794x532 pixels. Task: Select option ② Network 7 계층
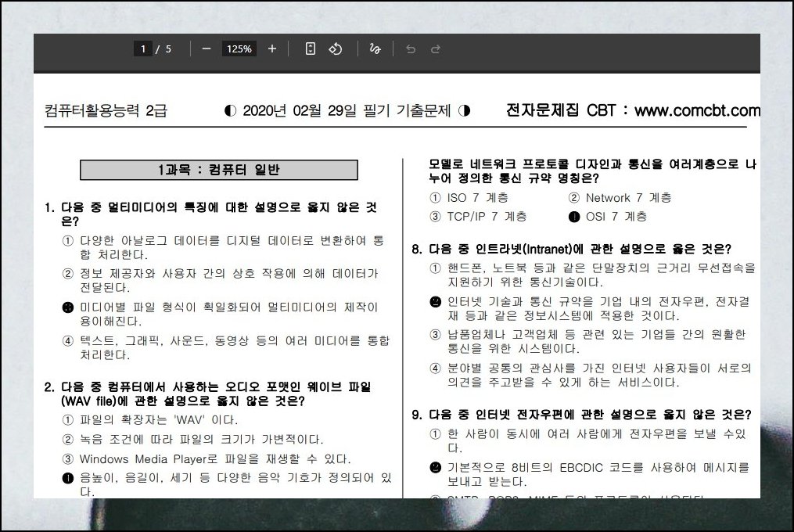point(620,197)
